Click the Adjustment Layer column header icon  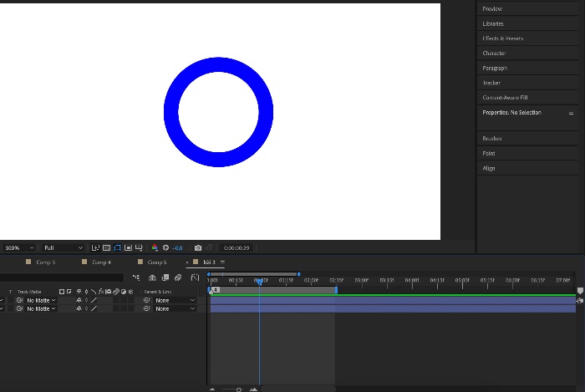point(124,292)
